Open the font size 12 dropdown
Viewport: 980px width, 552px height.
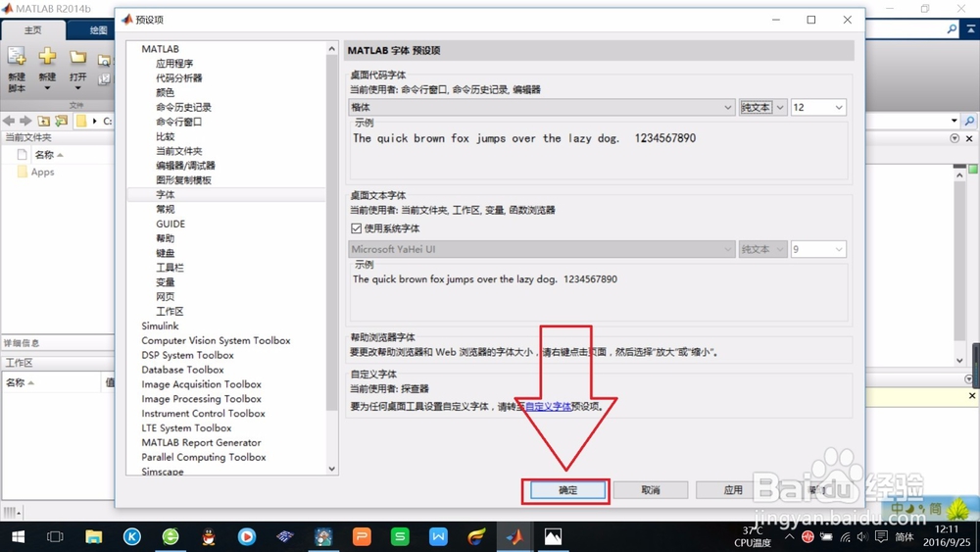818,108
